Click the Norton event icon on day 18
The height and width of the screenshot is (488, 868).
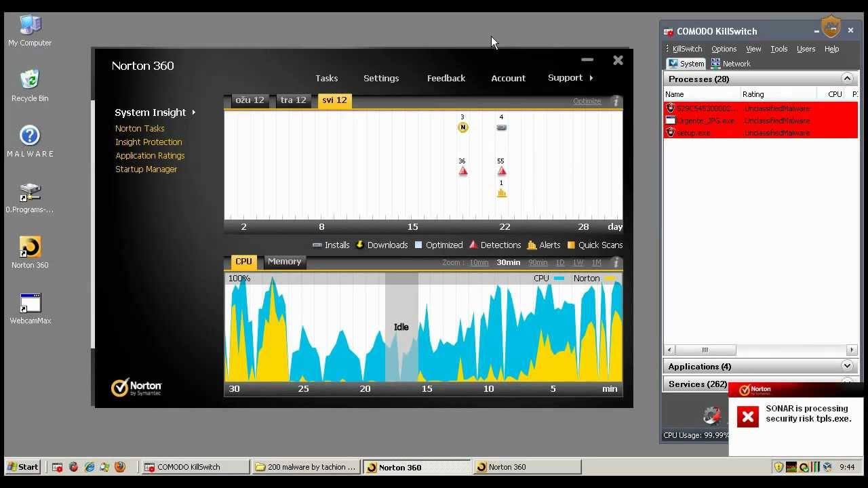point(462,127)
